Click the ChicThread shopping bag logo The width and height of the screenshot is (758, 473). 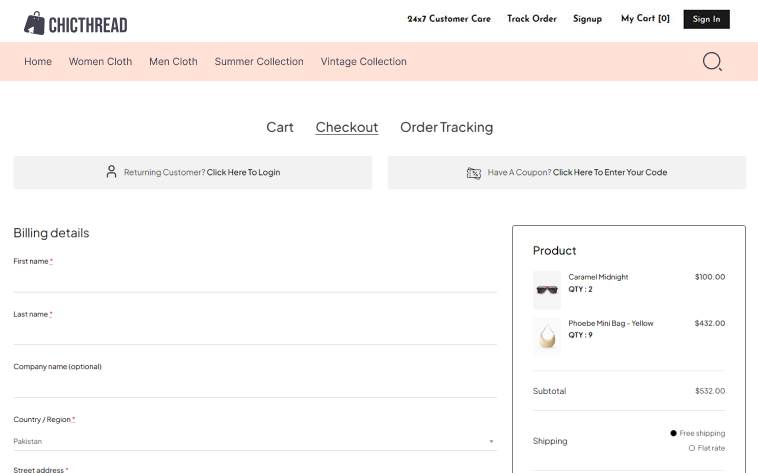point(35,22)
